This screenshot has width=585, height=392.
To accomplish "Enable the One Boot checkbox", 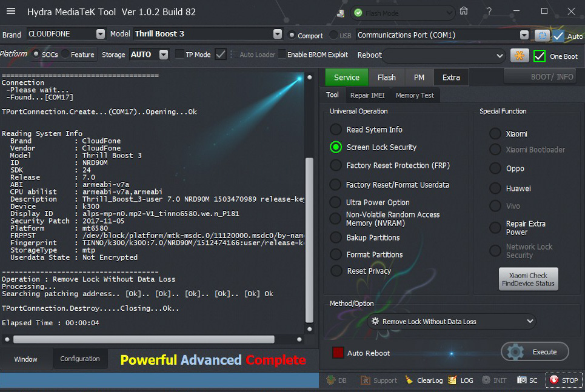I will 540,56.
